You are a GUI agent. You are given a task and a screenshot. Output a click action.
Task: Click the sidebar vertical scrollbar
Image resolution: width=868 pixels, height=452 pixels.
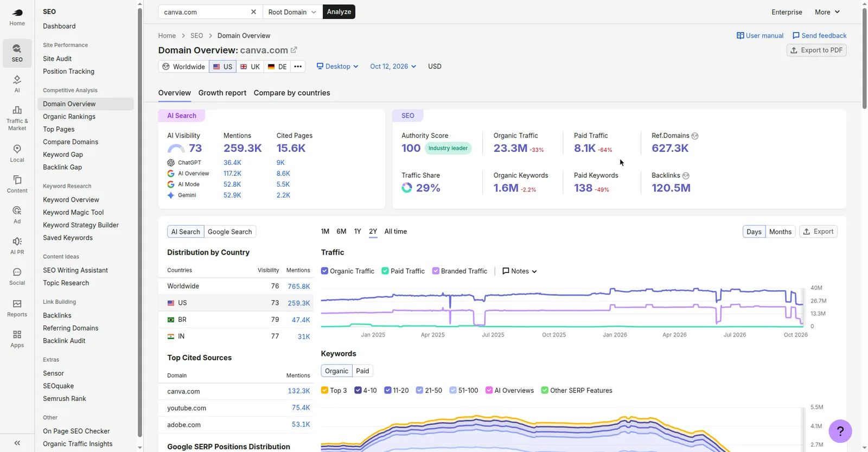pos(140,222)
